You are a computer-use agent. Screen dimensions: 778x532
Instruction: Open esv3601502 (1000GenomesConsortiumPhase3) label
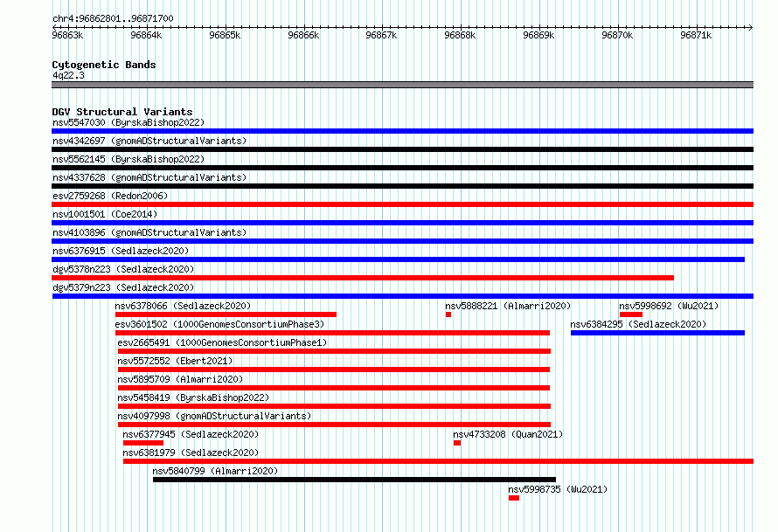click(219, 324)
